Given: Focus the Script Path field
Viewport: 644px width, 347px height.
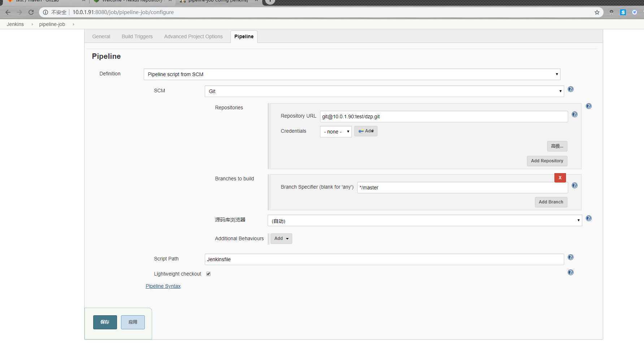Looking at the screenshot, I should coord(384,259).
